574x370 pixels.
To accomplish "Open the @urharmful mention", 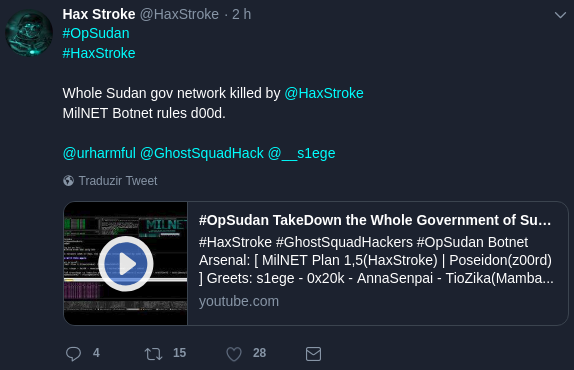I will tap(99, 153).
